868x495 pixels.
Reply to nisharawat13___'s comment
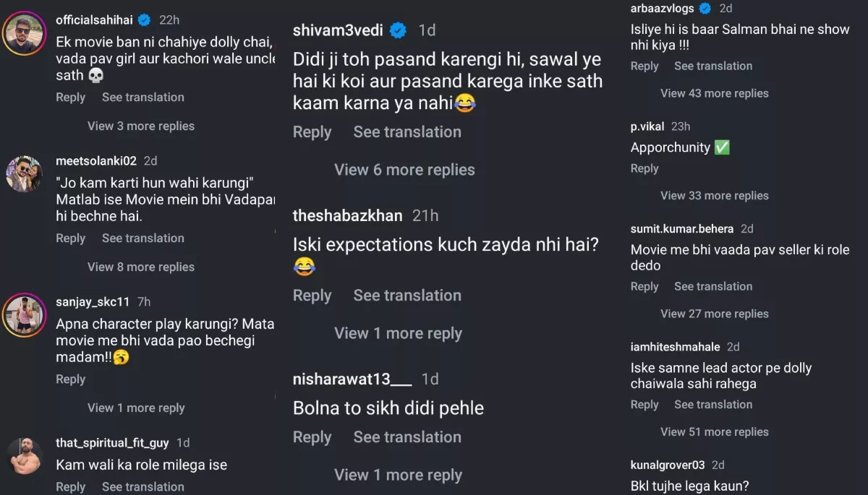(312, 437)
